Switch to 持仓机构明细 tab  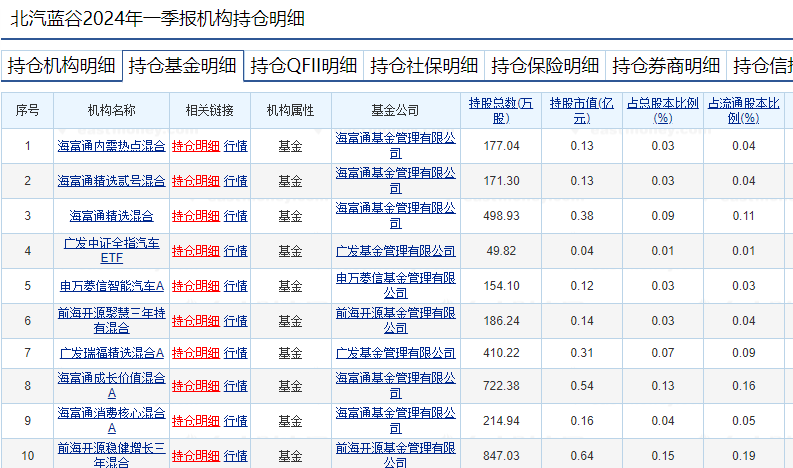[x=61, y=66]
